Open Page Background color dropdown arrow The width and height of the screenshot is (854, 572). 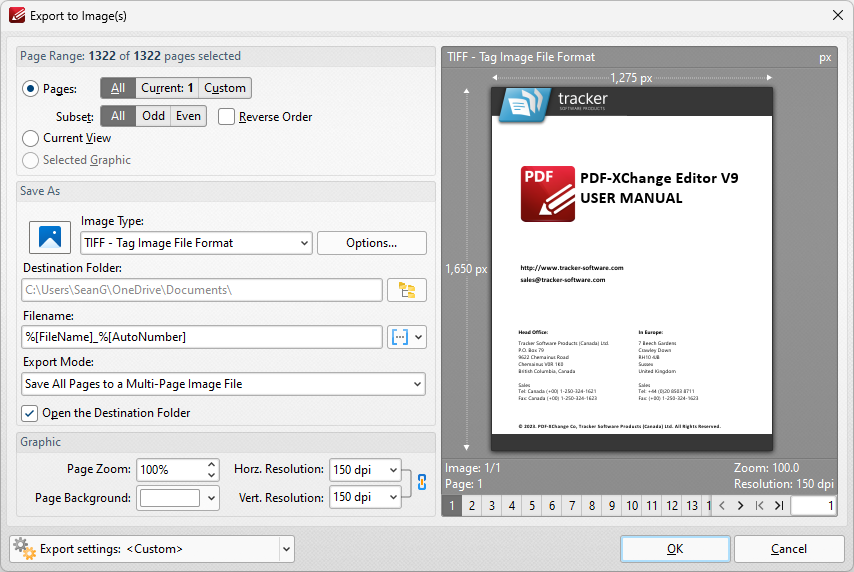(x=211, y=498)
